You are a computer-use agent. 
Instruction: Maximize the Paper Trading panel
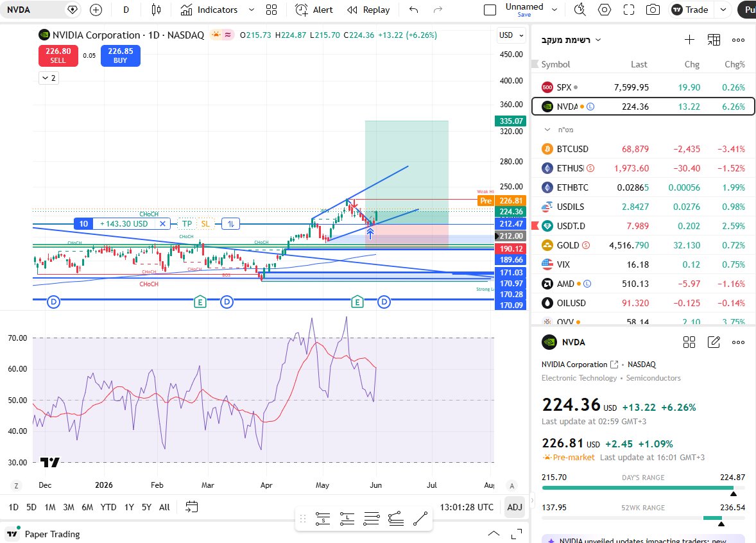click(517, 534)
